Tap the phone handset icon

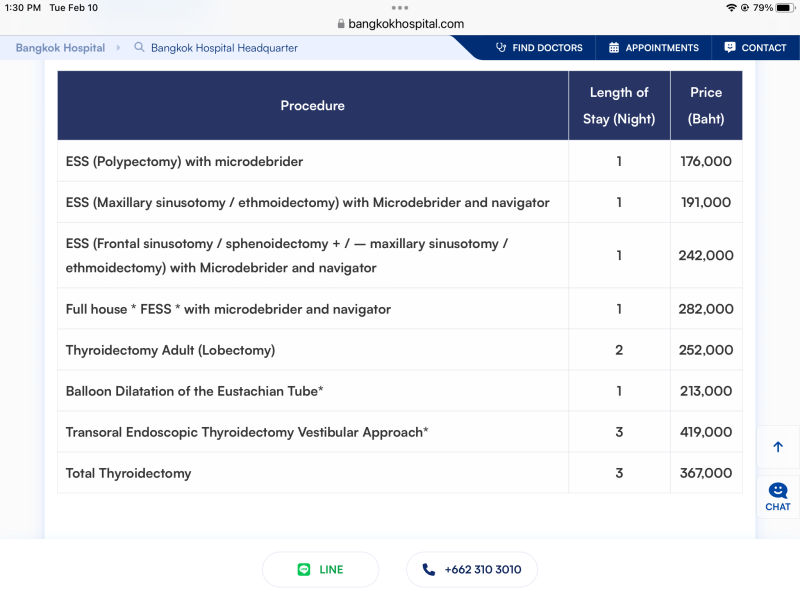(429, 570)
